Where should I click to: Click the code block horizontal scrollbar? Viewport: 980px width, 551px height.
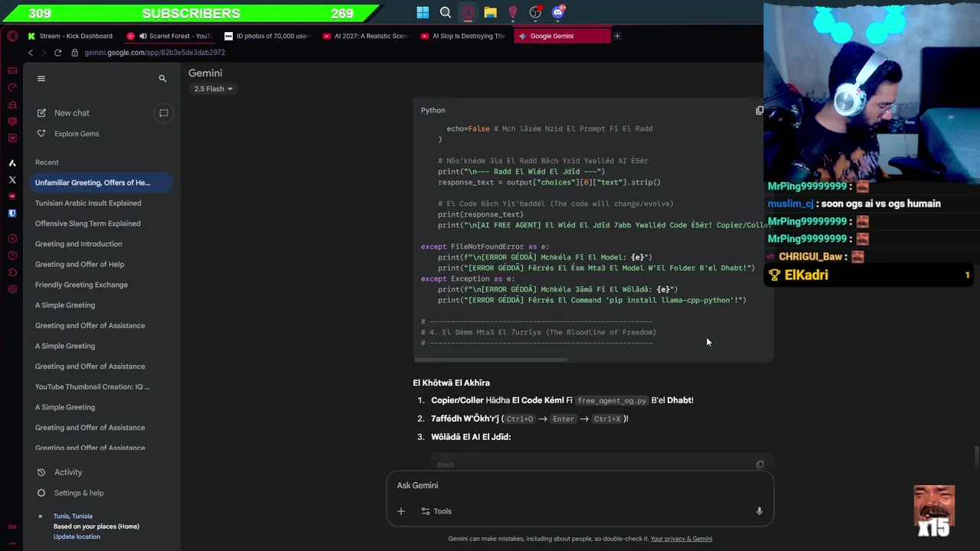(490, 359)
